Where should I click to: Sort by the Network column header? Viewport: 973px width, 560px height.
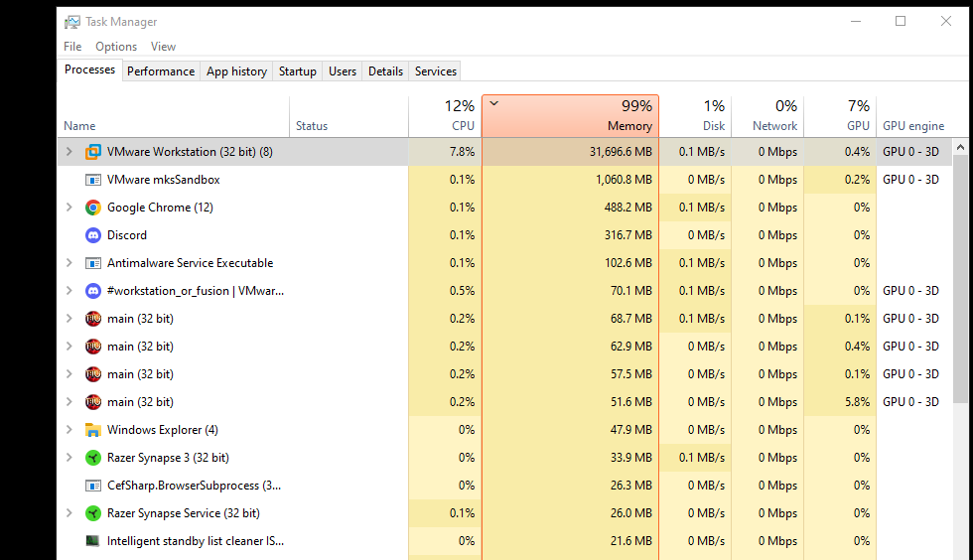(x=767, y=116)
